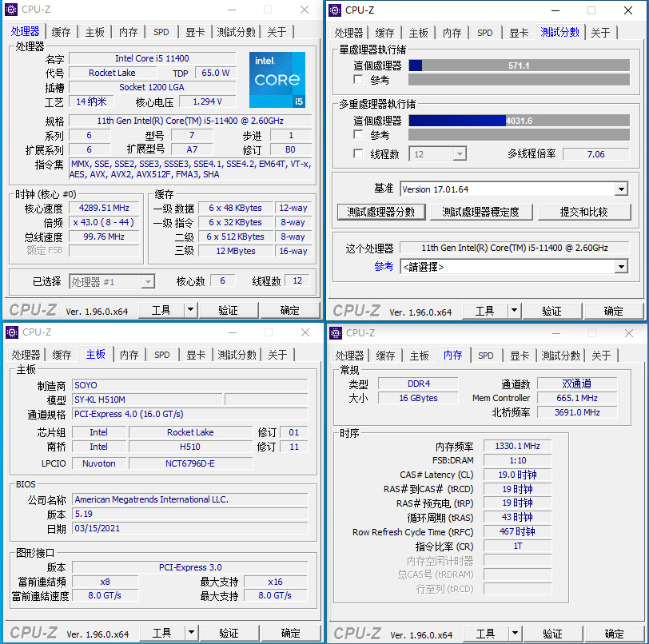The height and width of the screenshot is (644, 649).
Task: Click the CPU-Z icon in the benchmark window title bar
Action: [333, 10]
